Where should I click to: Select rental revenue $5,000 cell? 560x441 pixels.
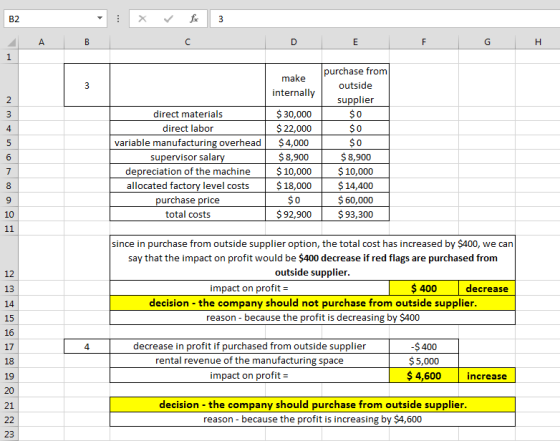424,361
